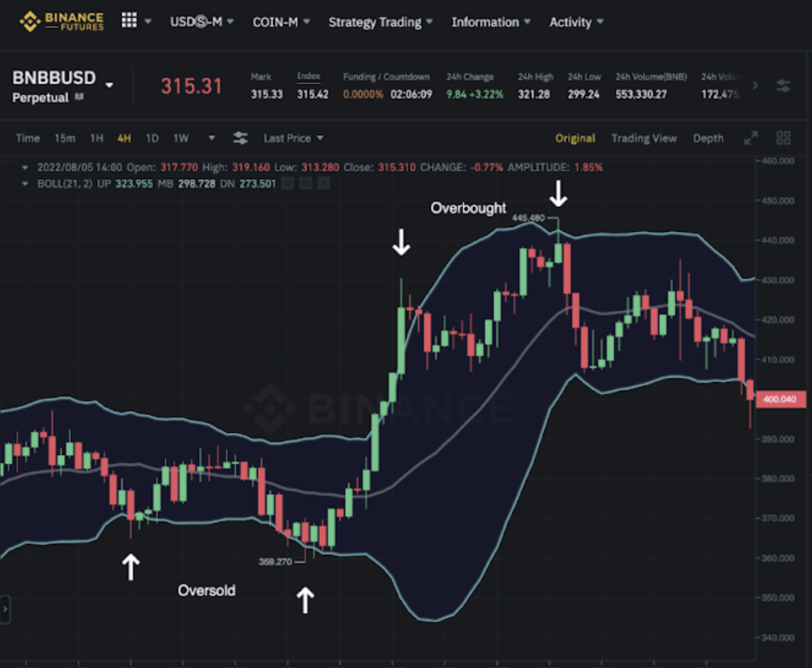Click the AMPLITUDE value 1.85%
Image resolution: width=812 pixels, height=668 pixels.
(x=588, y=167)
